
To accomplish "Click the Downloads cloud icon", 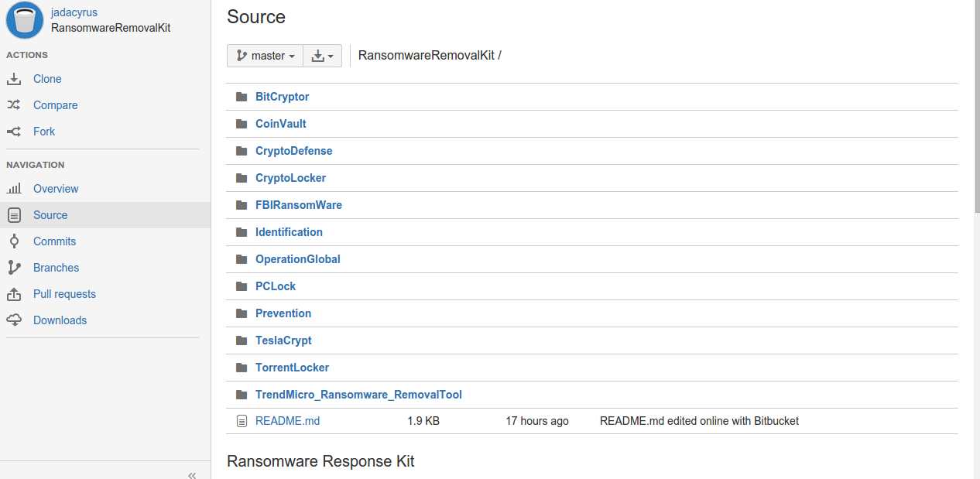I will (14, 320).
